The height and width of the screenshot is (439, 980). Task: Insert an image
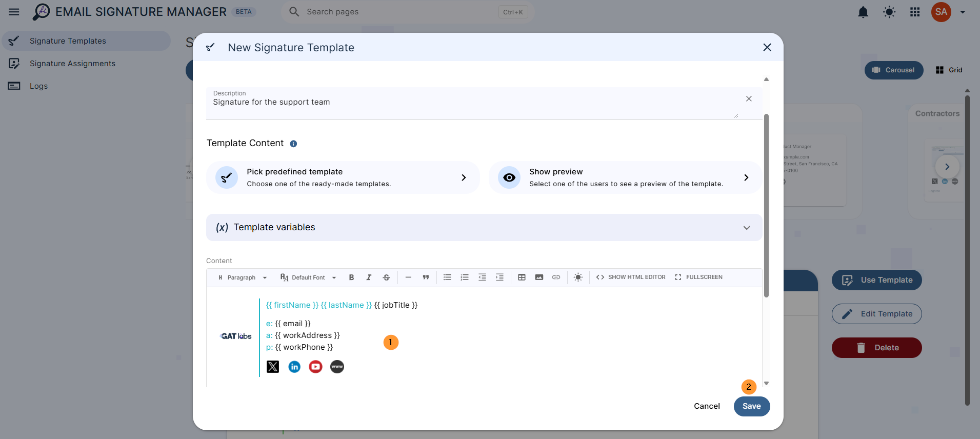pos(539,277)
